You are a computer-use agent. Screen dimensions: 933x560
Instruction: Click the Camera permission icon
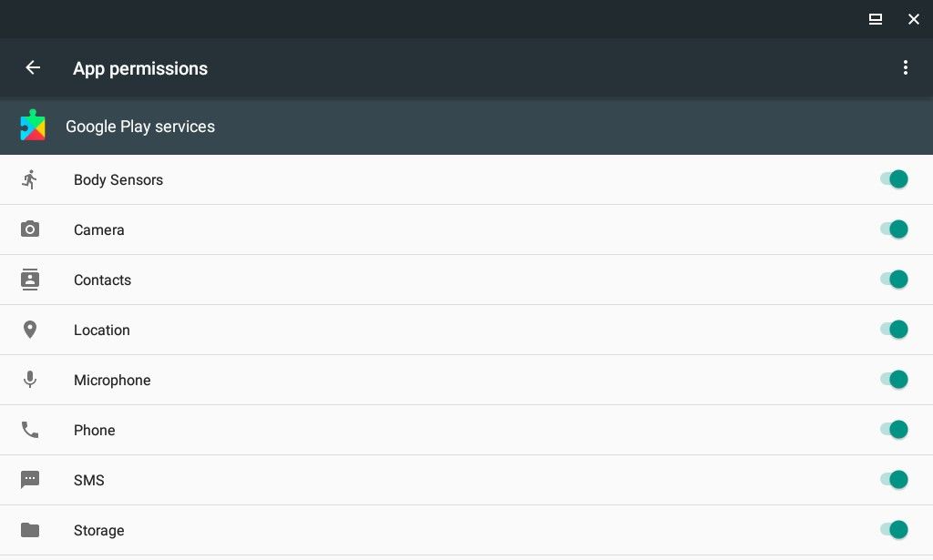tap(30, 229)
